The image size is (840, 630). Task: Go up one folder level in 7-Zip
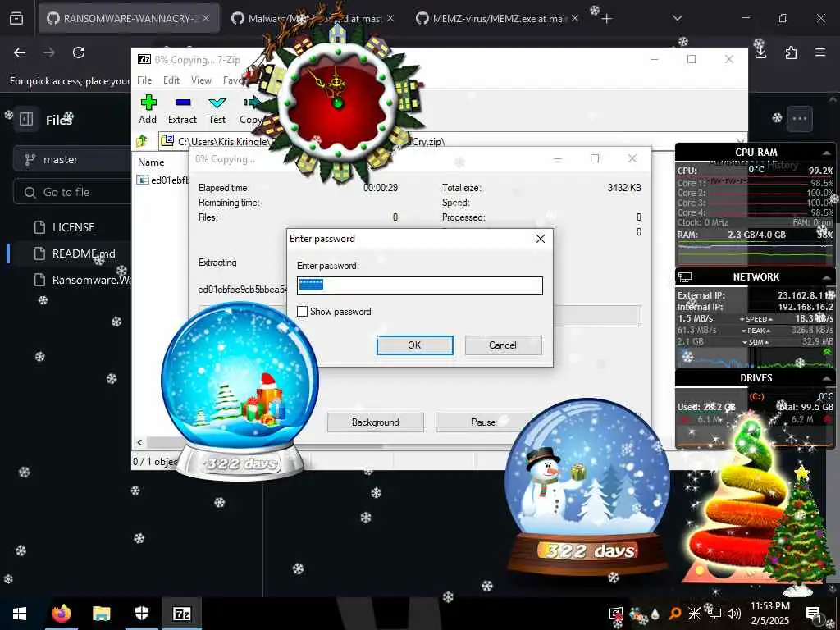[142, 141]
